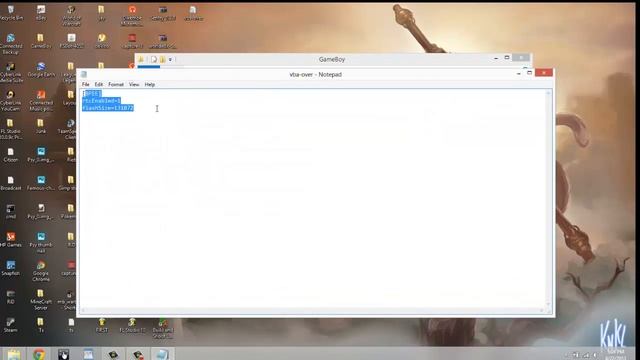640x360 pixels.
Task: Select the GameBoy folder on desktop
Action: [x=40, y=41]
